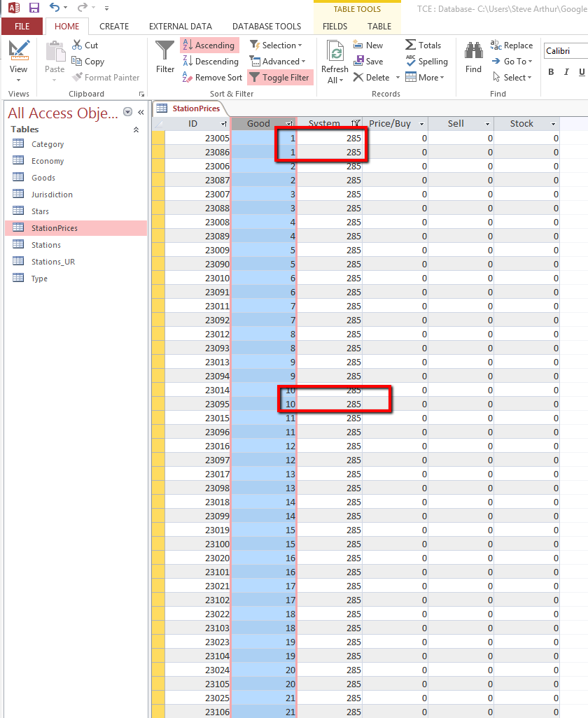
Task: Open the Stock column dropdown
Action: (x=553, y=124)
